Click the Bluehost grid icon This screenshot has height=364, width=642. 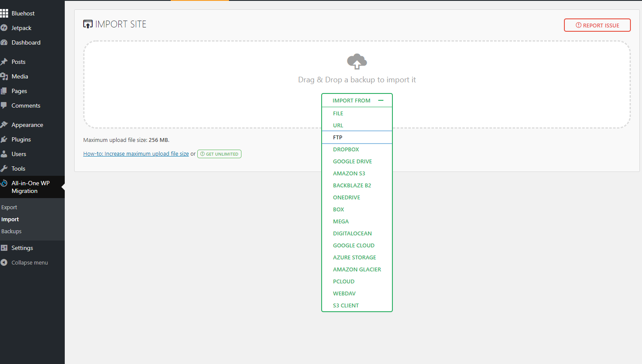[x=4, y=13]
